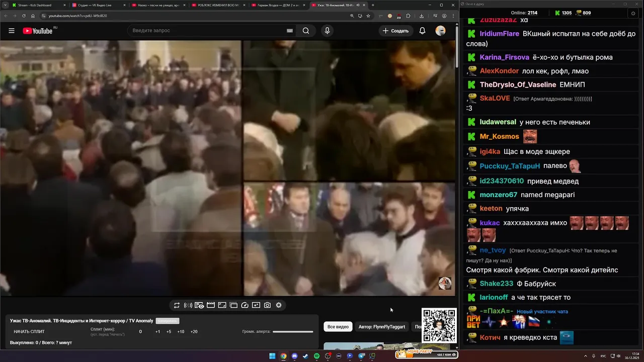Open user Karina_Firsova in the chat window
This screenshot has width=644, height=362.
(504, 57)
